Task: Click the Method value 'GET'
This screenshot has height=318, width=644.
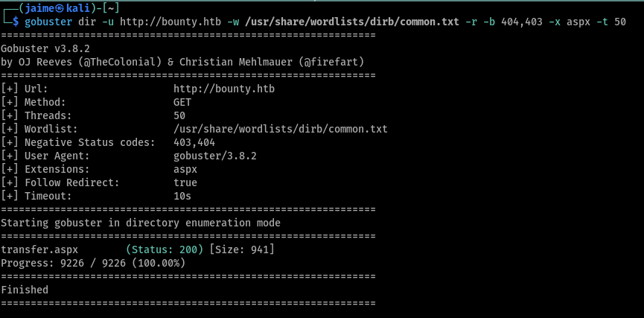Action: coord(182,102)
